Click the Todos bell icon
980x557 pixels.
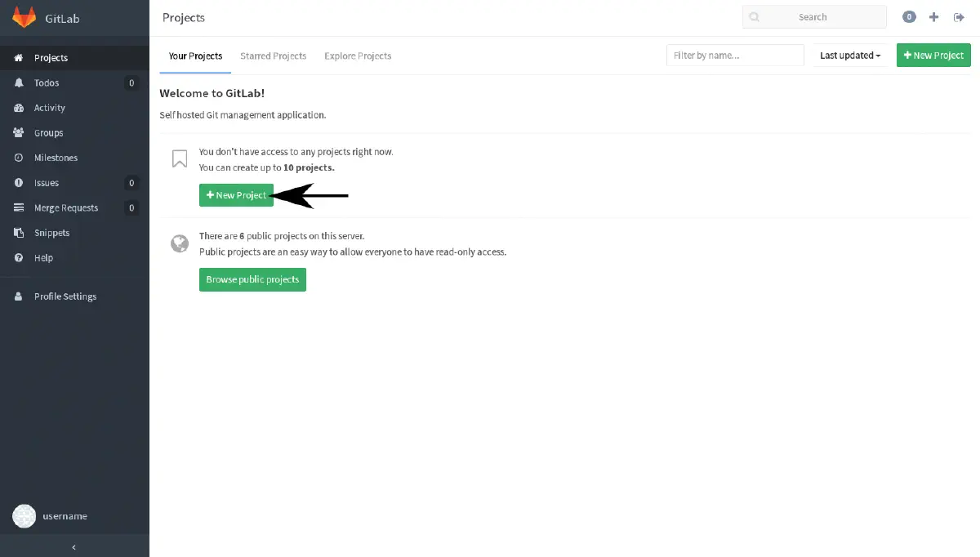click(x=18, y=82)
